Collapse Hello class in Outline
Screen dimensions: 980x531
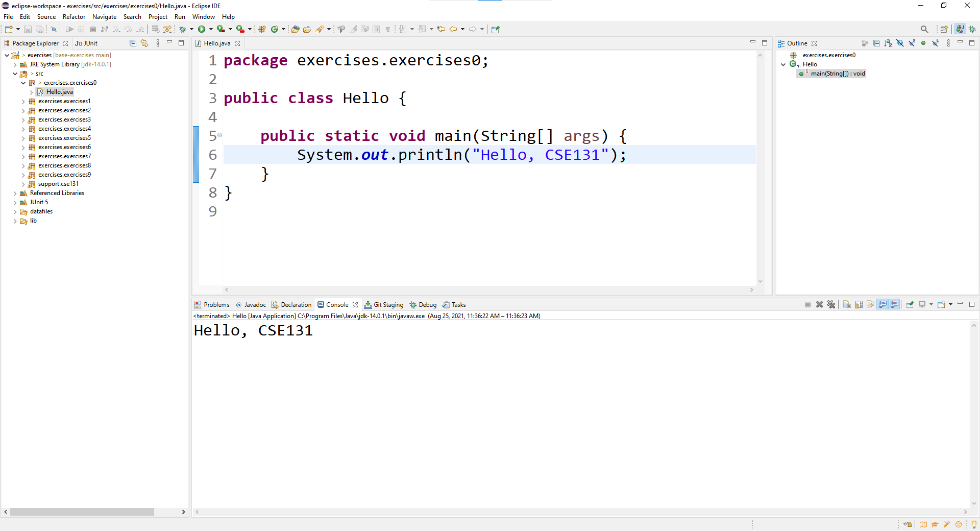tap(783, 64)
